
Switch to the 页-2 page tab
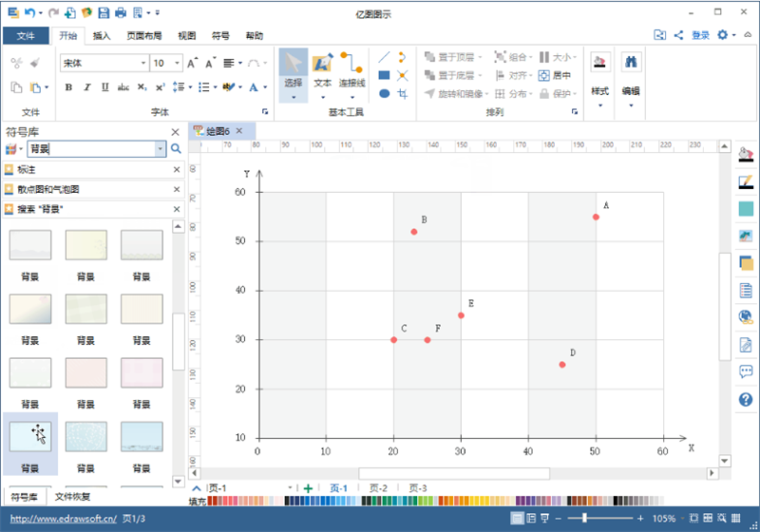pyautogui.click(x=378, y=488)
